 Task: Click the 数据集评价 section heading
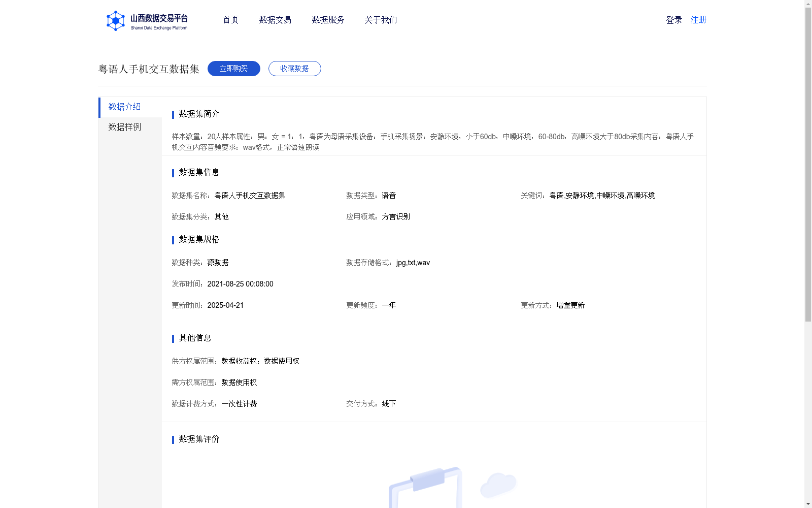(x=199, y=439)
